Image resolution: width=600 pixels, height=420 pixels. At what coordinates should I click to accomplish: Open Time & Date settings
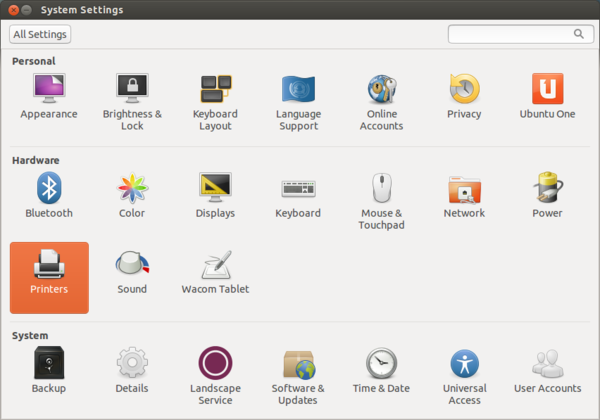[x=382, y=370]
